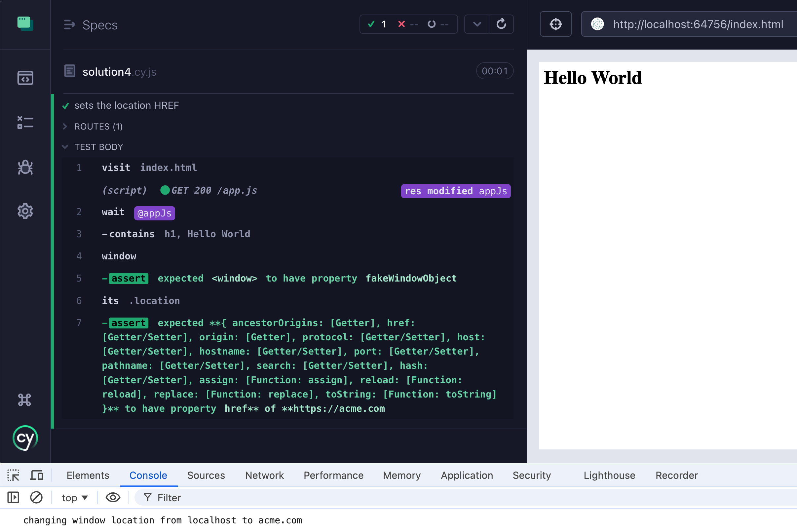Select the its .location command
The width and height of the screenshot is (797, 532).
point(288,301)
